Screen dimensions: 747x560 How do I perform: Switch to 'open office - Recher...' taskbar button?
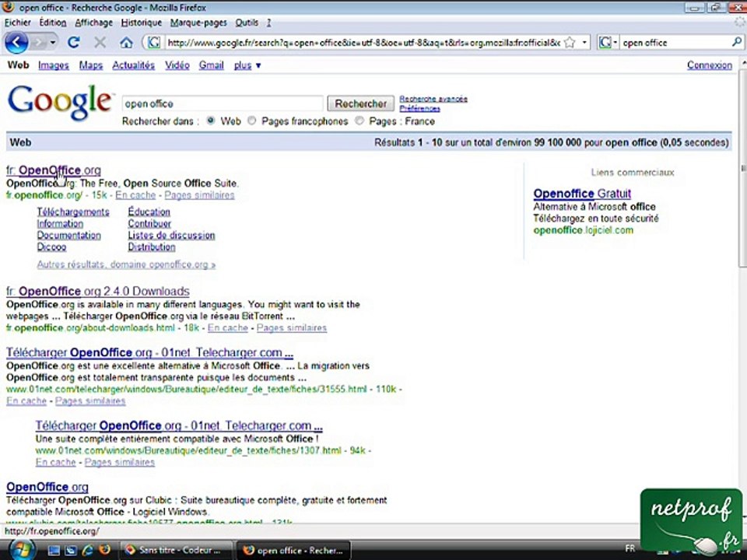(x=293, y=551)
